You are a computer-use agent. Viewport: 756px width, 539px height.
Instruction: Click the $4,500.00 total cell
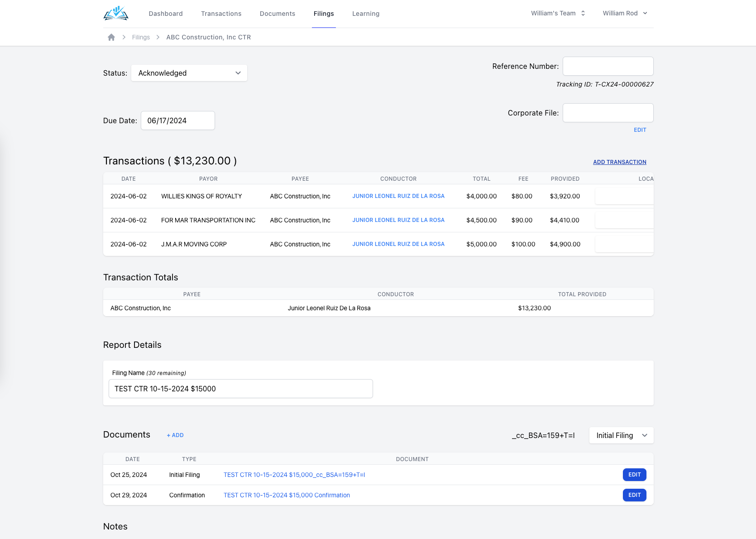[x=482, y=220]
